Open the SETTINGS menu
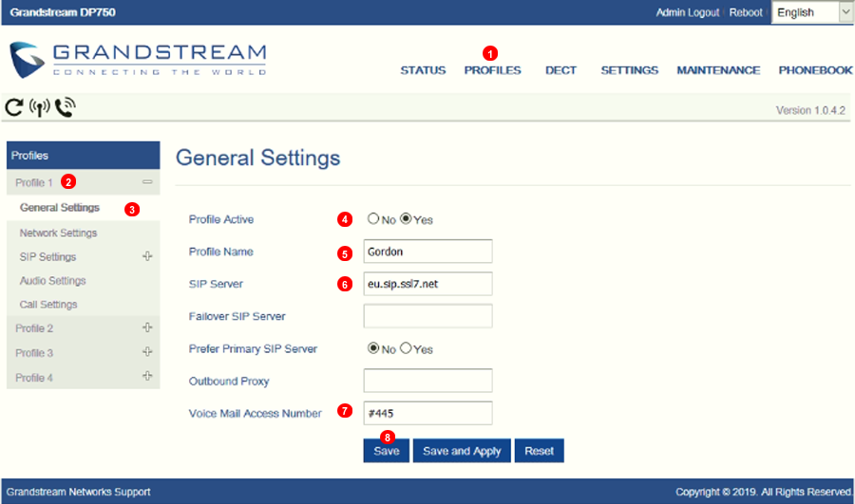The image size is (855, 504). [x=629, y=70]
